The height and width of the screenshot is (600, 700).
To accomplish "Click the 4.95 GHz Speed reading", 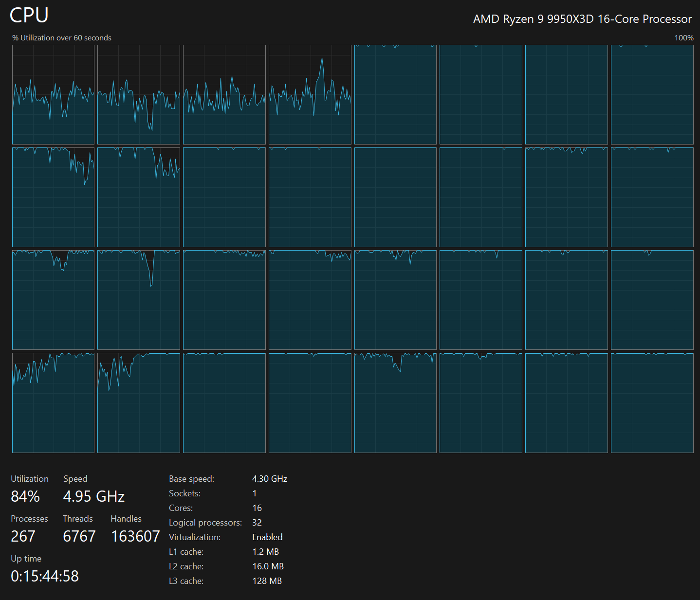I will [94, 496].
